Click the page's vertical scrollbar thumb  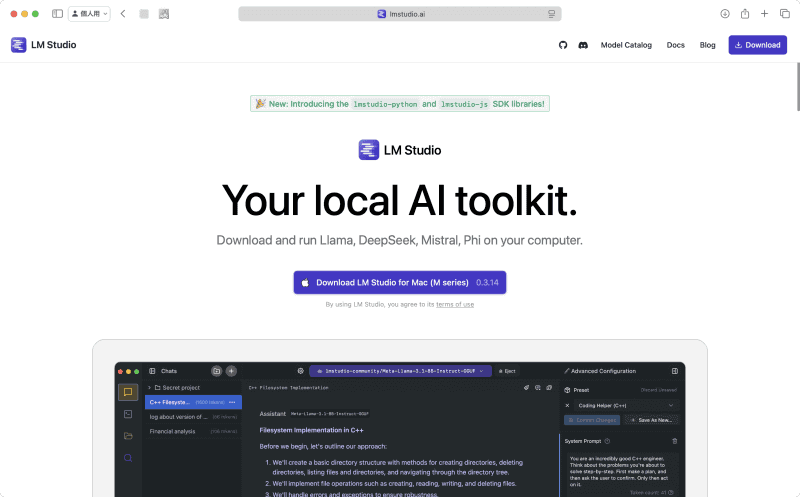[797, 87]
